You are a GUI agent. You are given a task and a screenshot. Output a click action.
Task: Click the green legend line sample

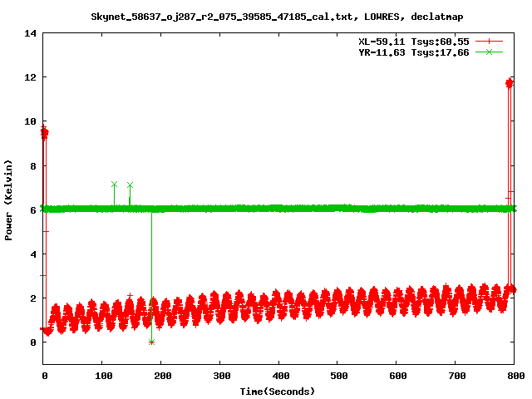(x=489, y=52)
